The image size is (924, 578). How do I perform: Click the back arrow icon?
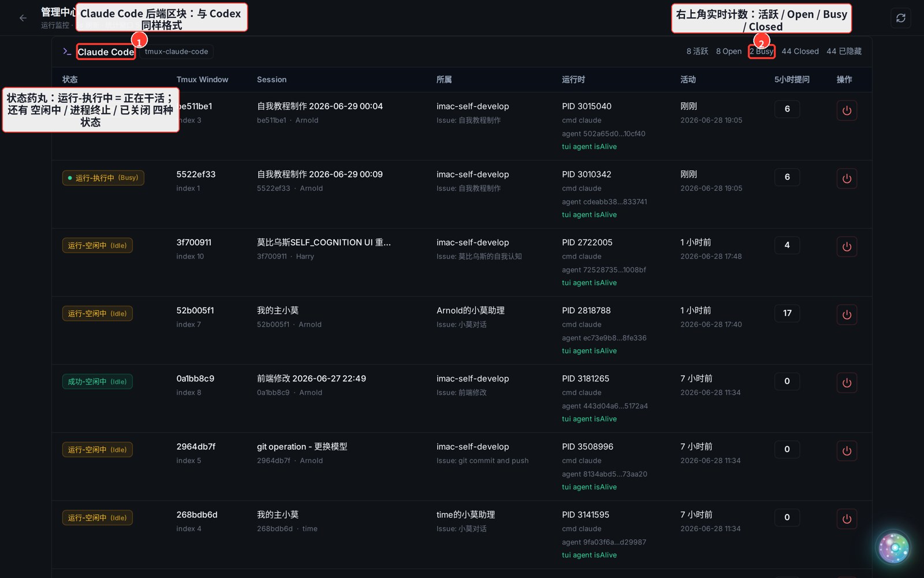point(23,18)
